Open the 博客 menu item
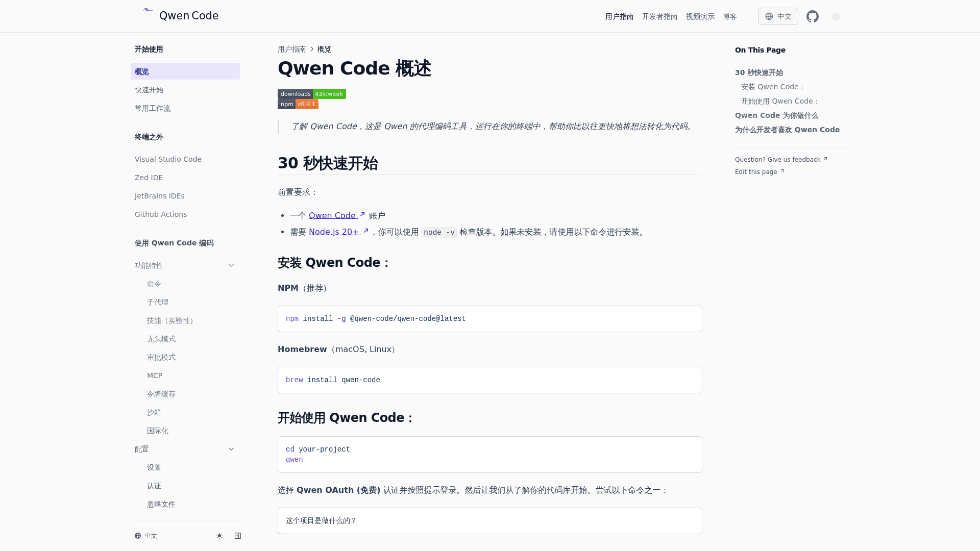Image resolution: width=980 pixels, height=551 pixels. coord(729,16)
